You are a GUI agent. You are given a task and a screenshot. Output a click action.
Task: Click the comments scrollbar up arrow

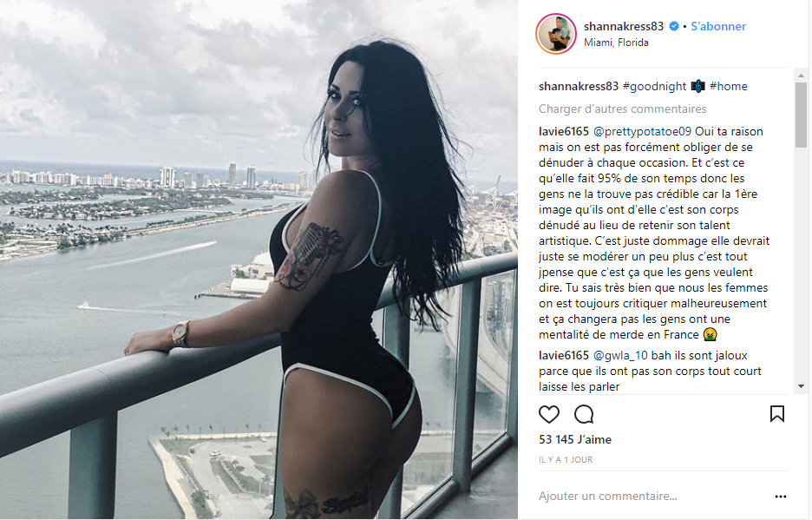[801, 76]
